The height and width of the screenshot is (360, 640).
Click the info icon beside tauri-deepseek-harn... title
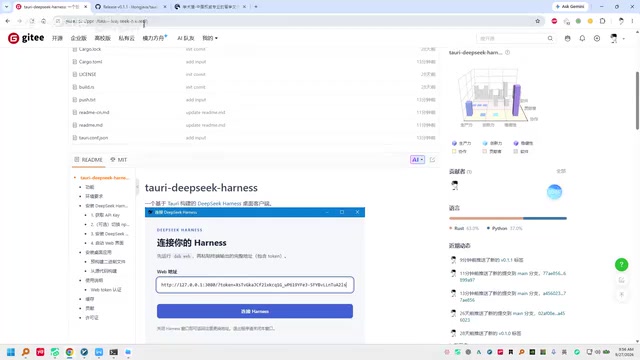click(x=507, y=52)
